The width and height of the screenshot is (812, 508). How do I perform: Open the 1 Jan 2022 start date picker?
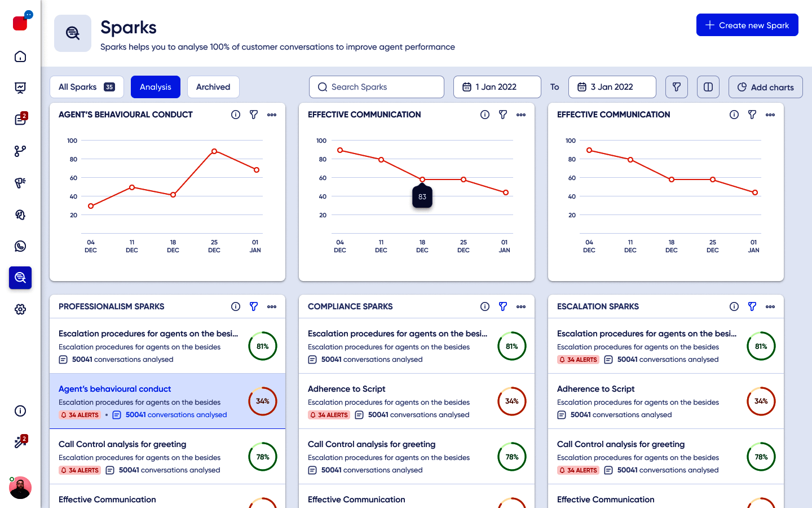pos(497,87)
